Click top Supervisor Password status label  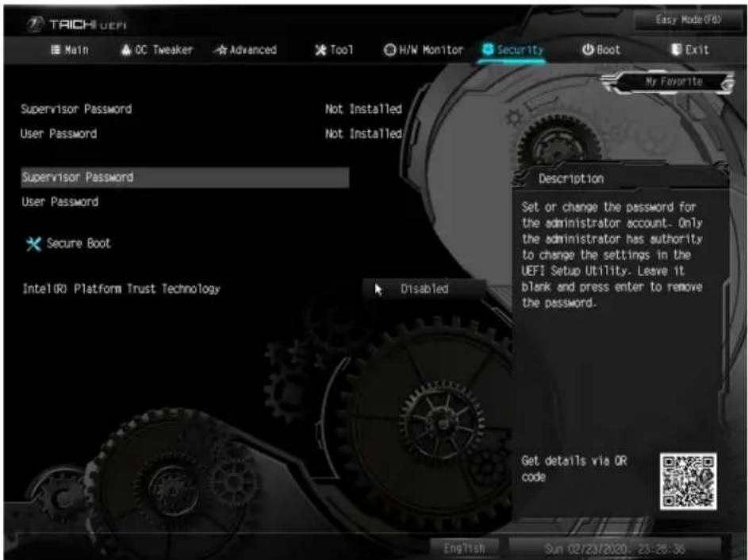[x=76, y=109]
